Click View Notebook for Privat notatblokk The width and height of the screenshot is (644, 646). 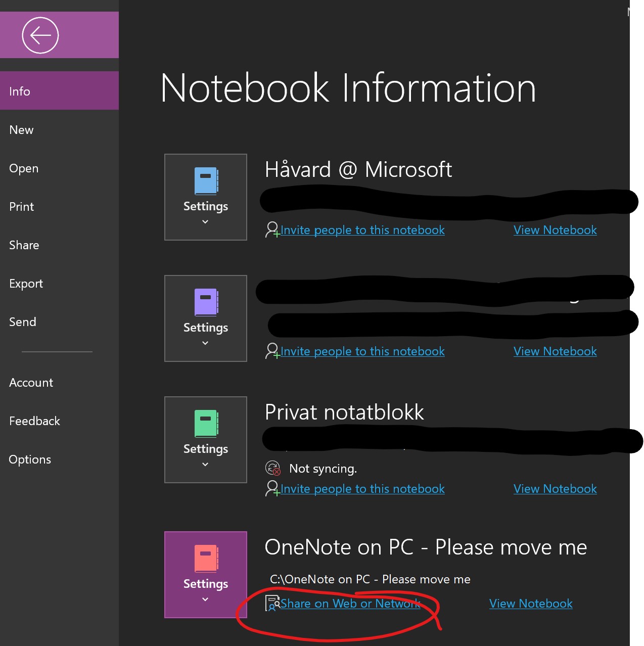pos(555,488)
